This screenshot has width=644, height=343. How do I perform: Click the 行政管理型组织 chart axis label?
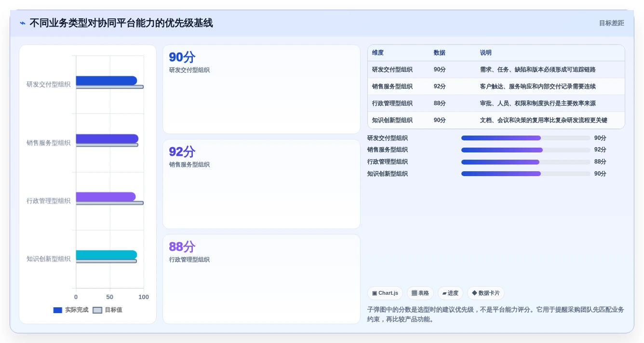click(48, 201)
